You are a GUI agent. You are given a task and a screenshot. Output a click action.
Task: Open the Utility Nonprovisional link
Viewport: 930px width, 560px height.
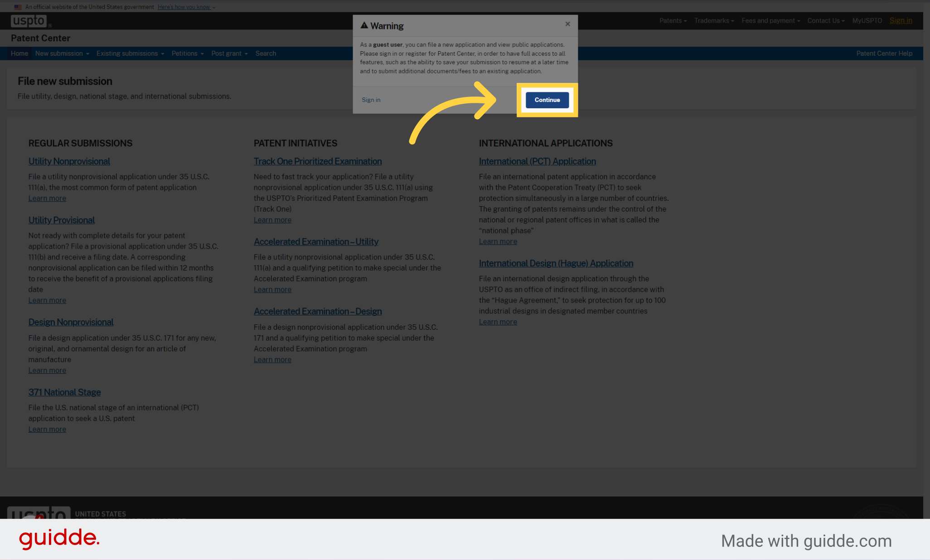coord(69,161)
